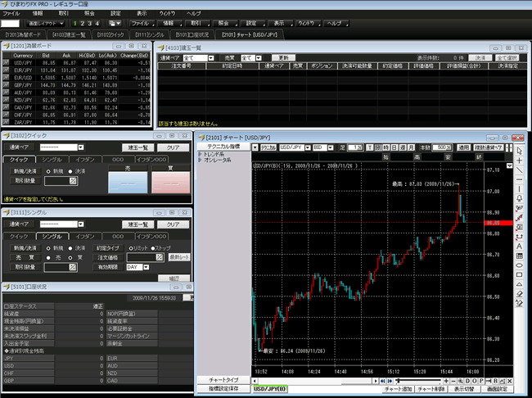Open currency pair dropdown in Single panel
This screenshot has width=532, height=398.
click(x=81, y=224)
